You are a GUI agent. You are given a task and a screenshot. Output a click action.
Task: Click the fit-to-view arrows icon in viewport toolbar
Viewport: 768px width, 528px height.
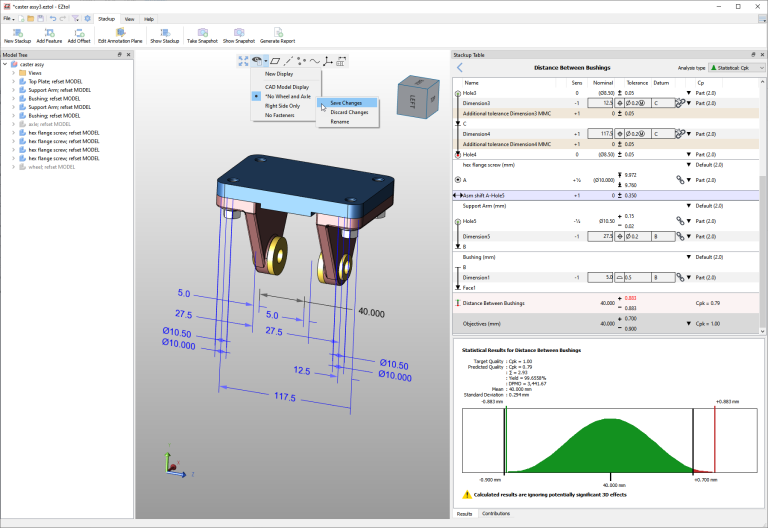[x=243, y=61]
